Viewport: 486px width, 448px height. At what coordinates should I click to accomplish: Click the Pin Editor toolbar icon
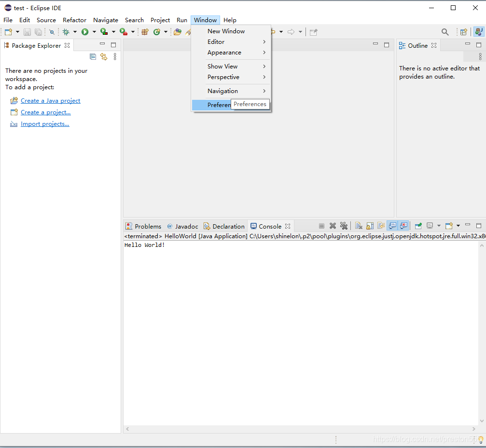tap(314, 32)
